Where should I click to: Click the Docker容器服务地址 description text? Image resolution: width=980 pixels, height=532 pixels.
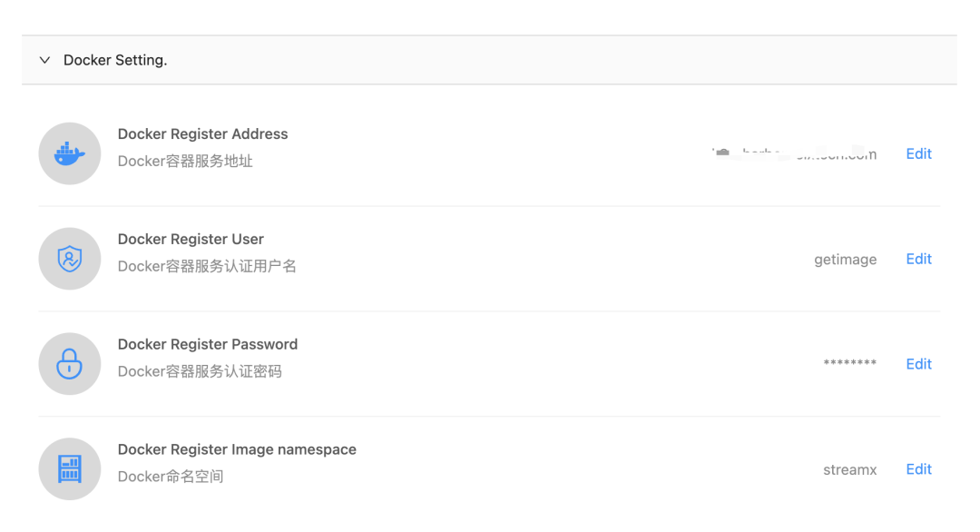185,162
